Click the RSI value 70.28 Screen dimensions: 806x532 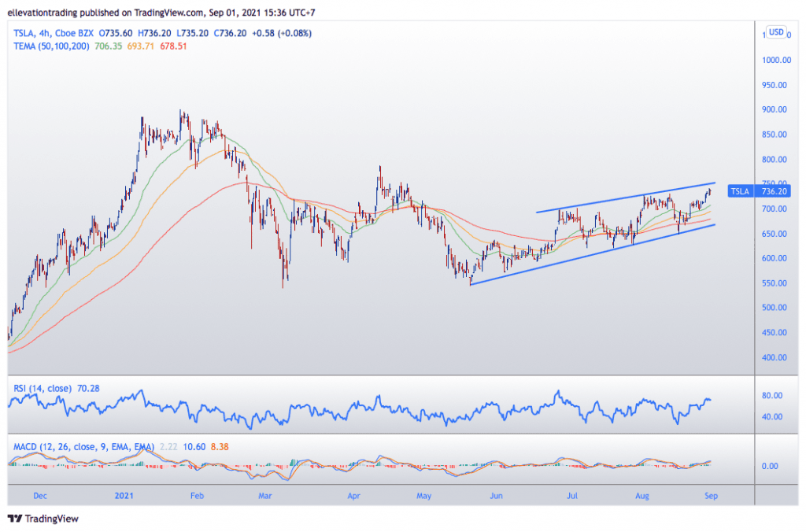(88, 389)
